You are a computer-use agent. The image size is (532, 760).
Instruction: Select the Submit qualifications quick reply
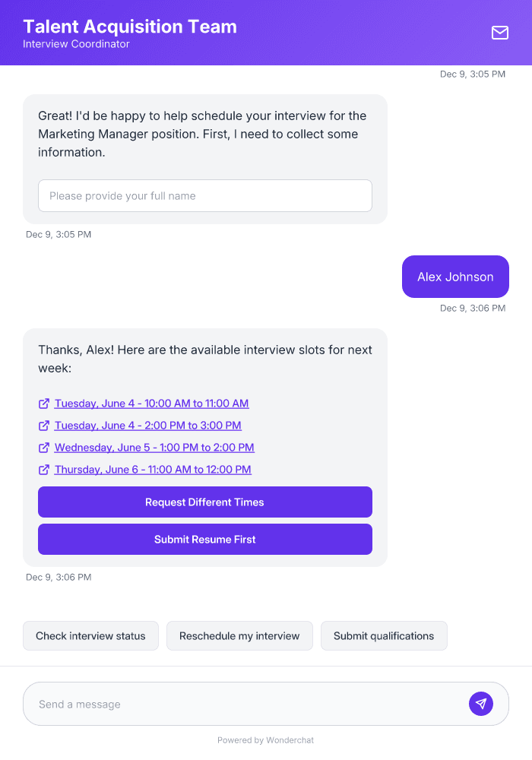(384, 635)
